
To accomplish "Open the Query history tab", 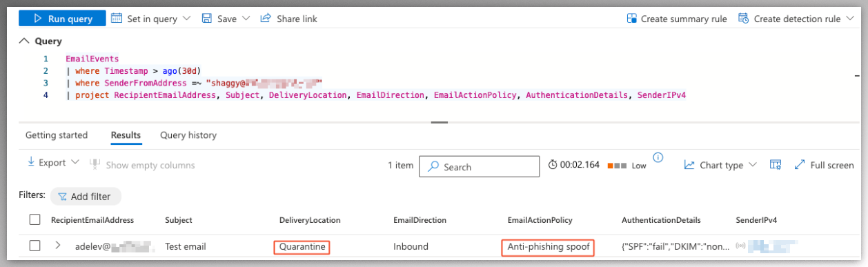I will 188,135.
